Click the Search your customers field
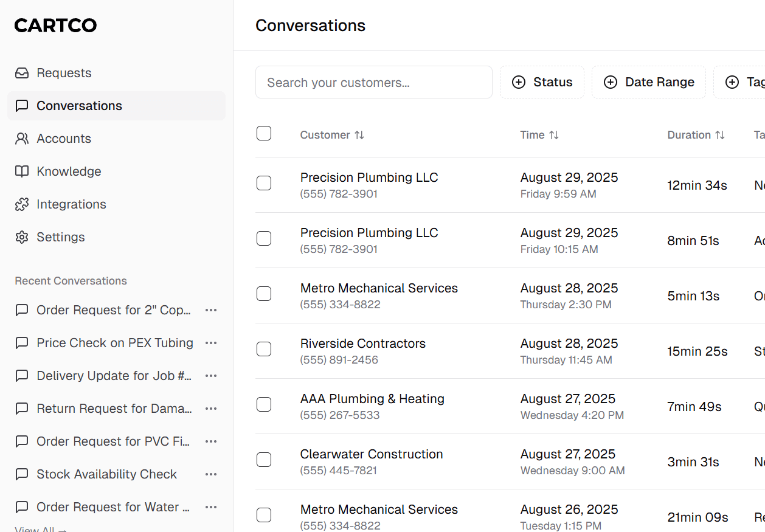765x532 pixels. coord(373,82)
